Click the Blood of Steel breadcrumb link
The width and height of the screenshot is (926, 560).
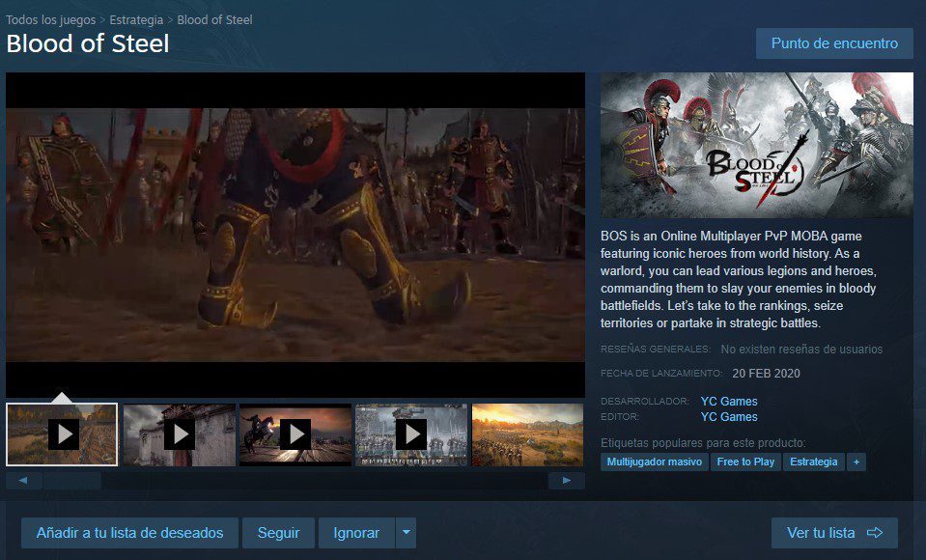(x=215, y=19)
